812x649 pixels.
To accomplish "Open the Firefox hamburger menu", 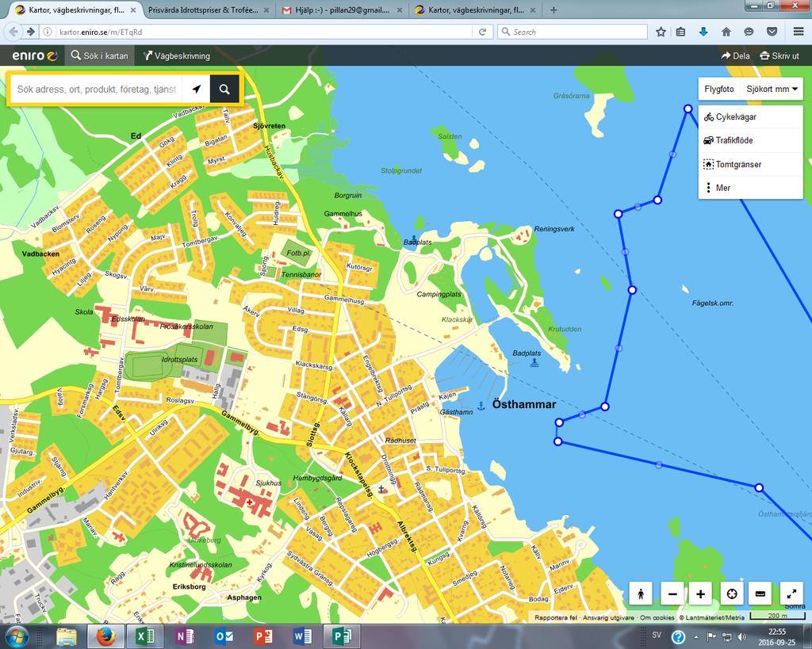I will (x=799, y=32).
